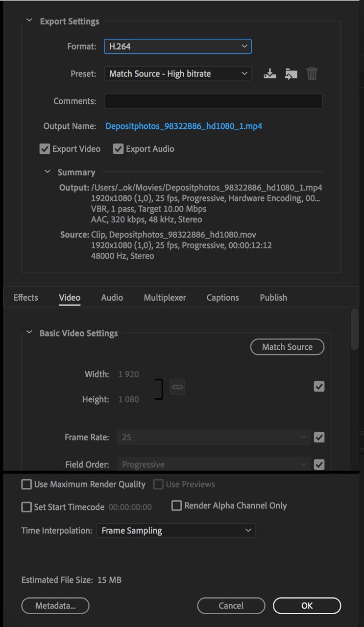Collapse the Summary section
This screenshot has width=364, height=627.
point(48,172)
